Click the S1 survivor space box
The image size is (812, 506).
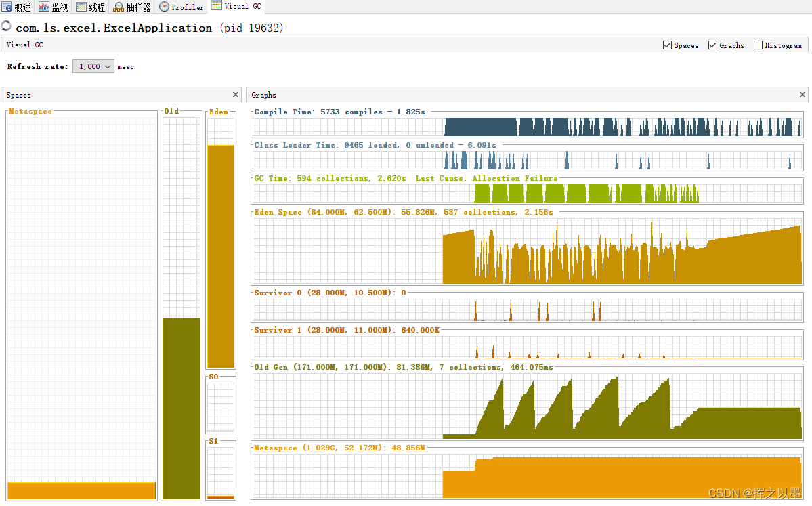click(x=221, y=472)
